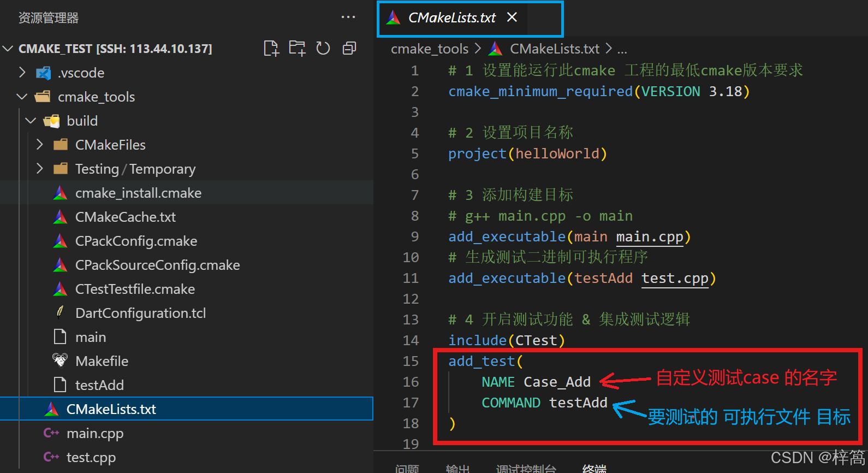Click the CMakeFiles folder icon
The image size is (868, 473).
pyautogui.click(x=61, y=145)
